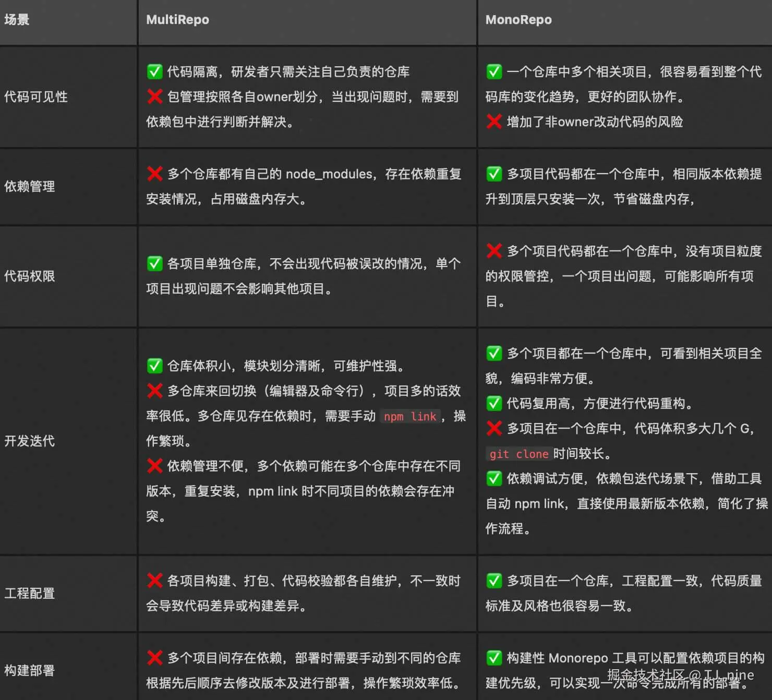Click the green checkmark in MonoRepo 依赖管理 cell

(493, 174)
